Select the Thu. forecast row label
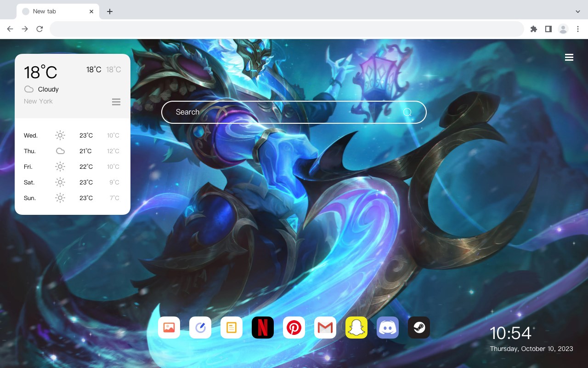This screenshot has width=588, height=368. (30, 151)
